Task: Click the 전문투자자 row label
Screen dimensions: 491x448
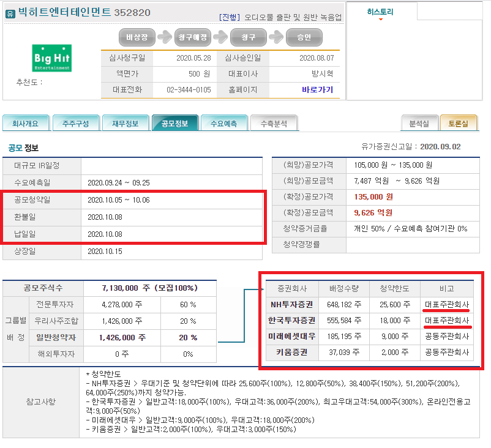Action: click(x=55, y=304)
